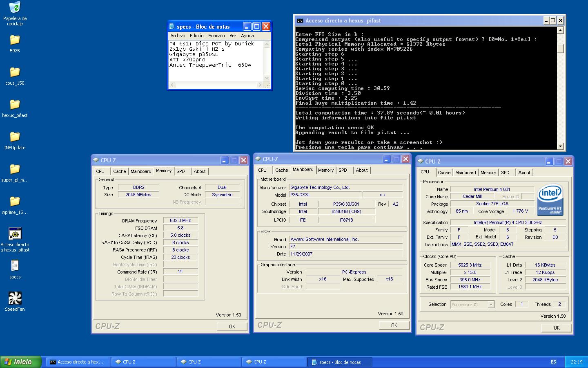The width and height of the screenshot is (588, 368).
Task: Click OK in Memory CPU-Z window
Action: pyautogui.click(x=232, y=326)
